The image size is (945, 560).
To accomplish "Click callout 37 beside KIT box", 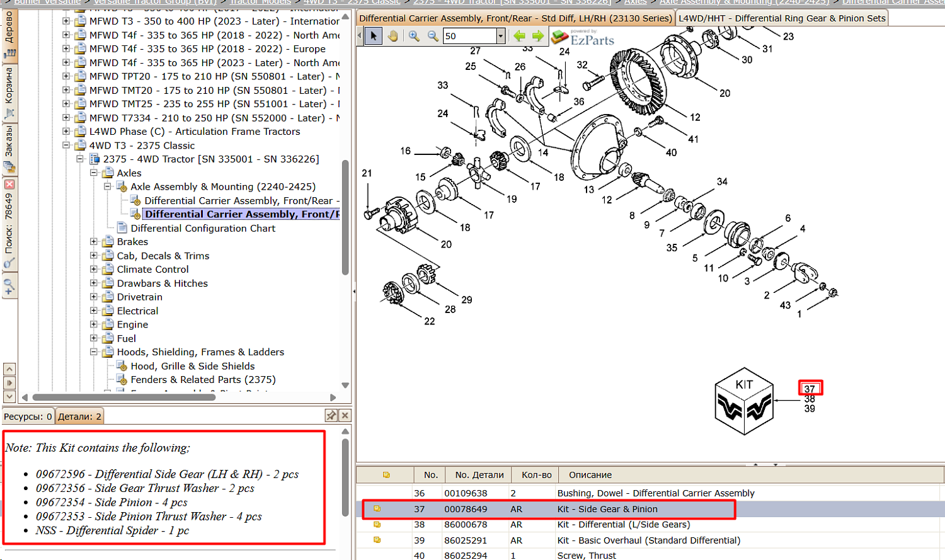I will coord(810,389).
